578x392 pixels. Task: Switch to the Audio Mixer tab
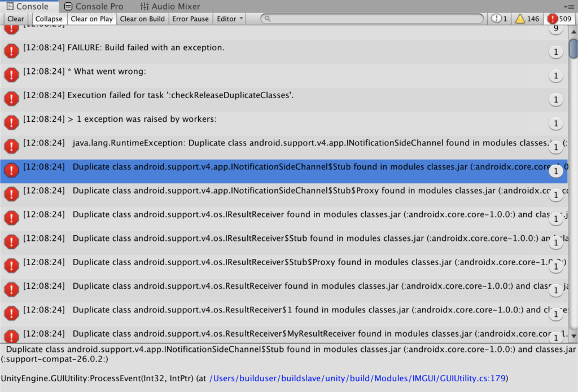(x=169, y=6)
